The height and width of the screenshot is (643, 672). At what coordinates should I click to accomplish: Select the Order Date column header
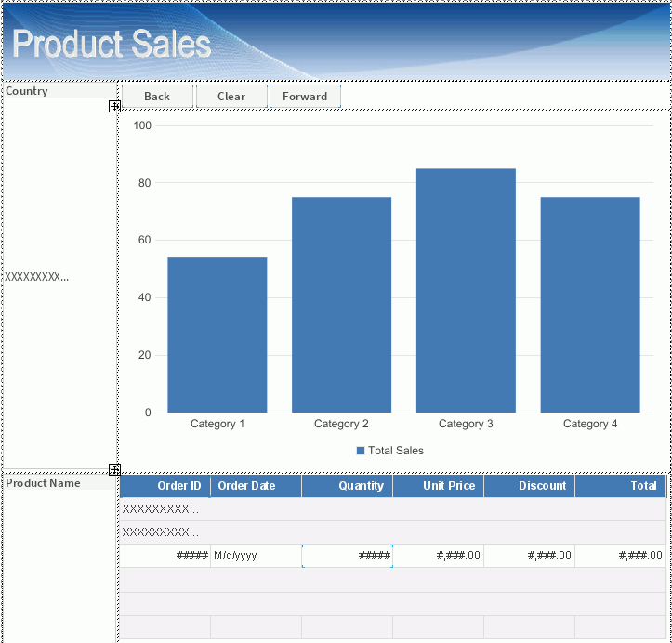click(256, 486)
